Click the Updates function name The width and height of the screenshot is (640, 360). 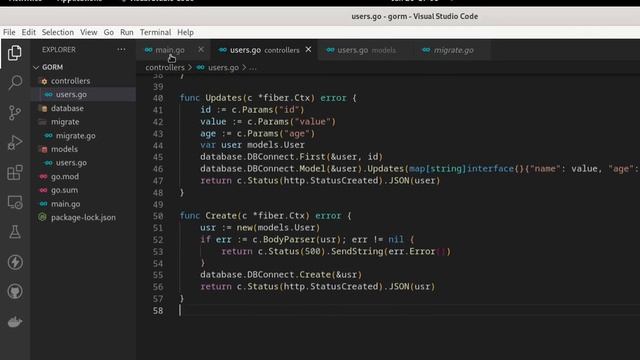224,98
